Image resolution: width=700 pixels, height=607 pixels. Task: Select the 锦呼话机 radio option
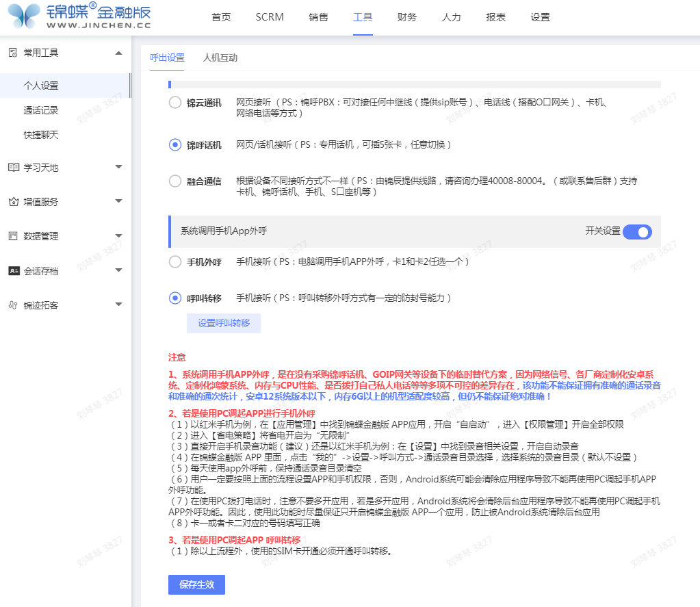pos(175,145)
